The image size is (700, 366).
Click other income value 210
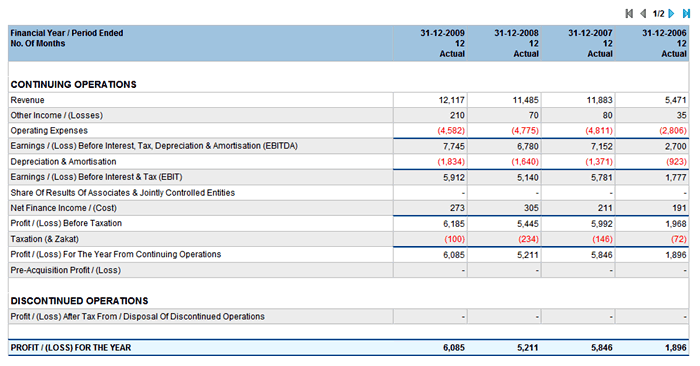(457, 115)
